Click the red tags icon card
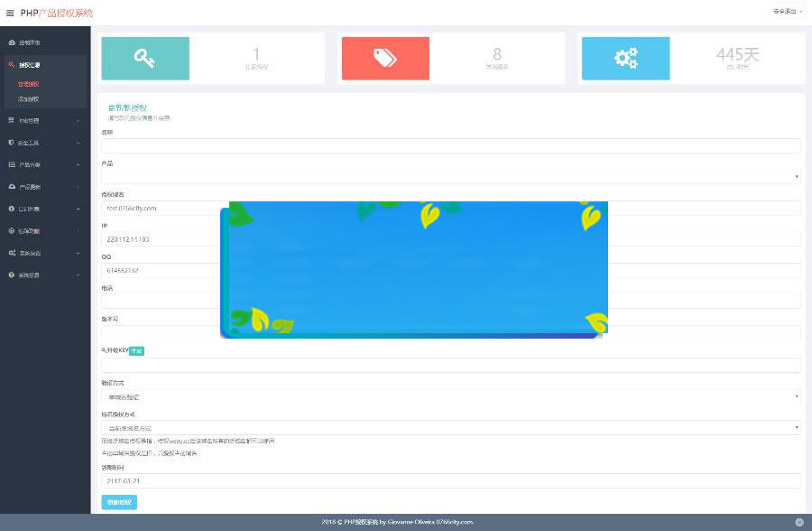812x531 pixels. (385, 58)
